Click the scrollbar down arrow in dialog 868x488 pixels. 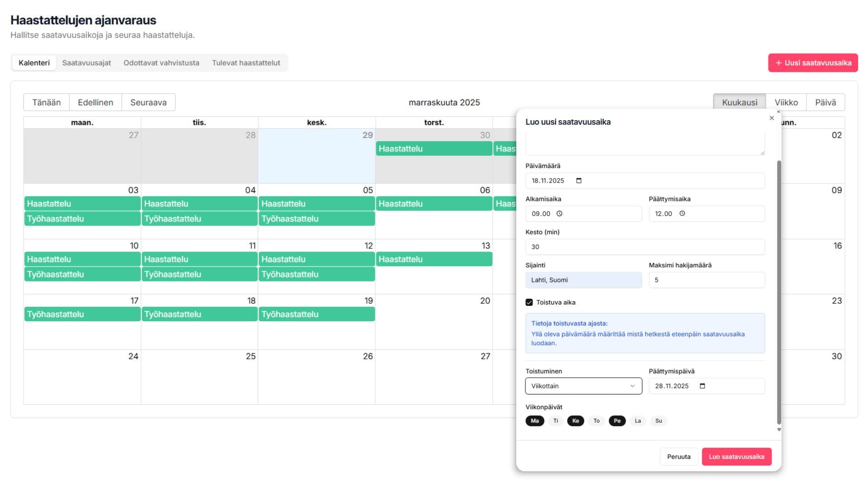click(779, 430)
